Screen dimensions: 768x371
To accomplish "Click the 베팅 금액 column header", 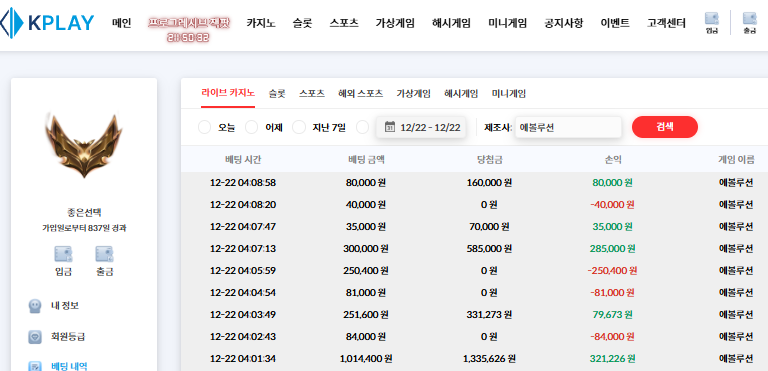I will [366, 159].
